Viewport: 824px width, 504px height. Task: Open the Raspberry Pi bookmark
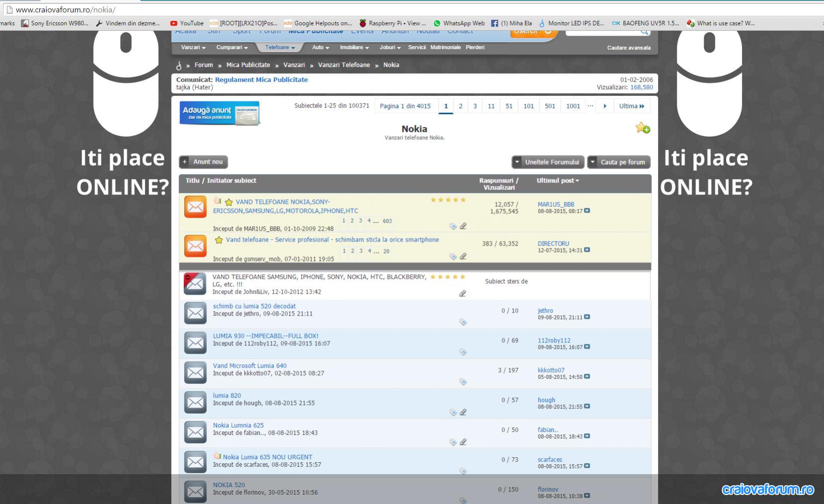pyautogui.click(x=393, y=23)
